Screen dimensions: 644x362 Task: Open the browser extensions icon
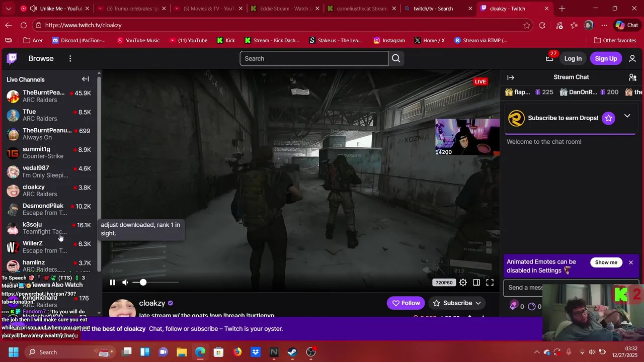pos(542,25)
